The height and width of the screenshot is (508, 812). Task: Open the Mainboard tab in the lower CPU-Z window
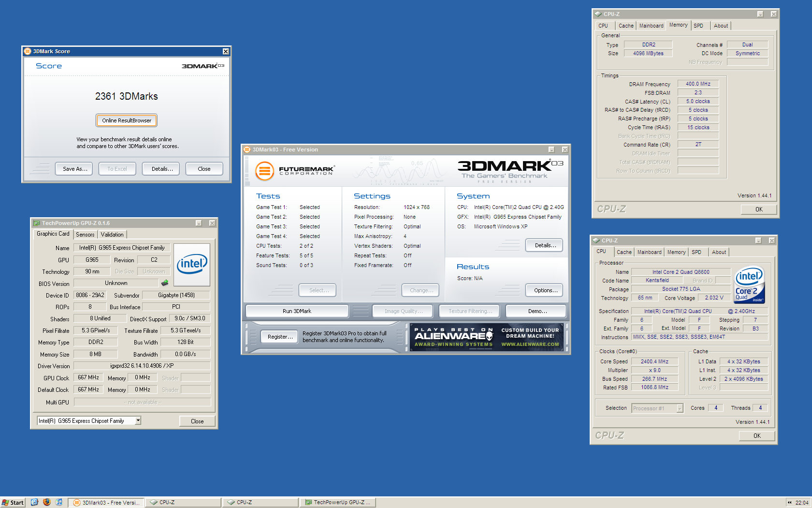(649, 252)
